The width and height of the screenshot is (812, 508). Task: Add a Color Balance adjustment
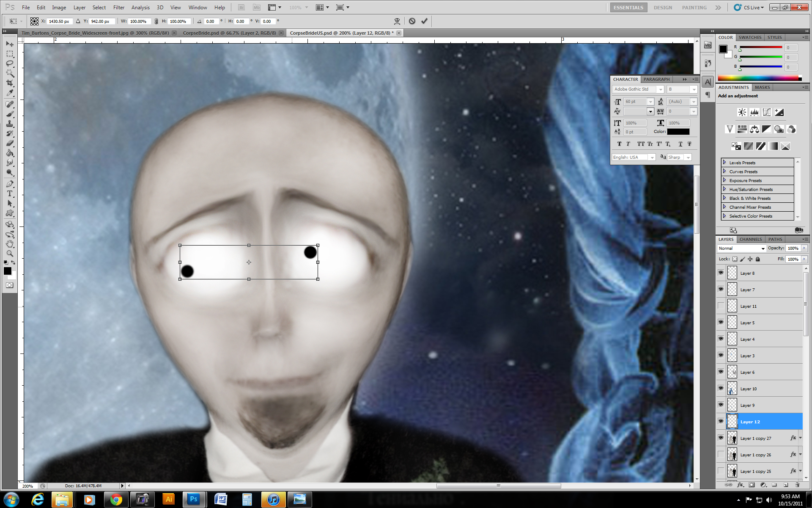tap(754, 129)
